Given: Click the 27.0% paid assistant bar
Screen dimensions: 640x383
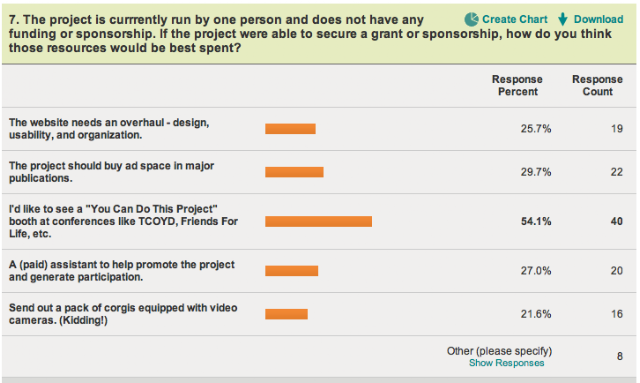Looking at the screenshot, I should point(291,271).
